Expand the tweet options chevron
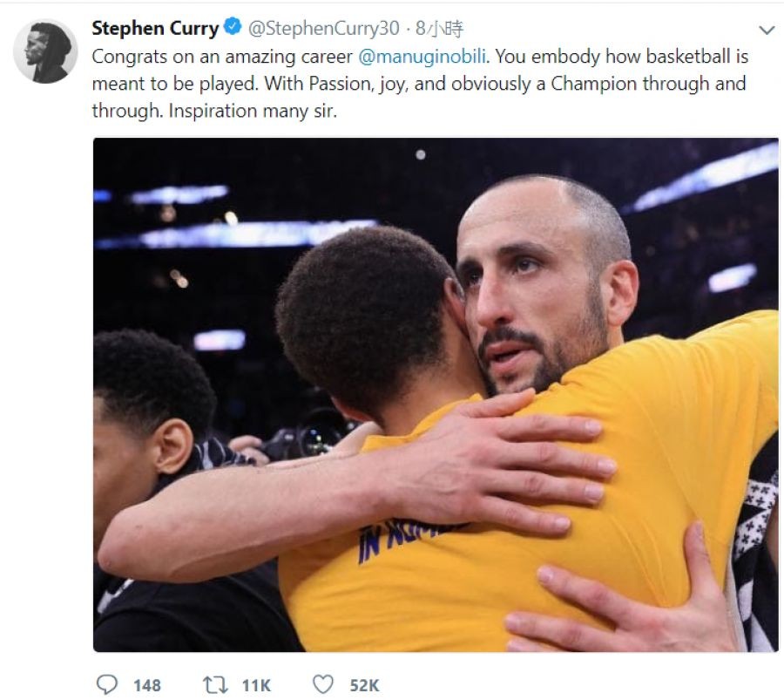This screenshot has height=700, width=784. point(767,30)
